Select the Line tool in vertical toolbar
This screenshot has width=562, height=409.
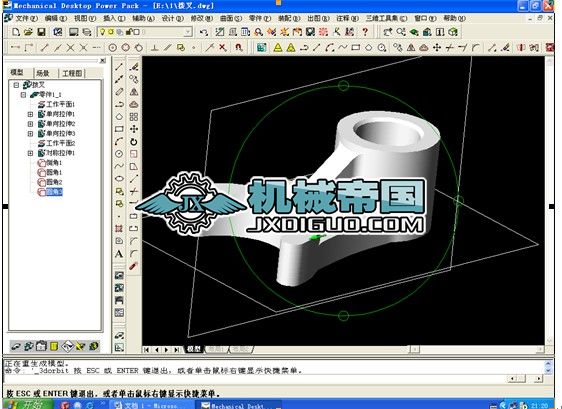(x=119, y=67)
